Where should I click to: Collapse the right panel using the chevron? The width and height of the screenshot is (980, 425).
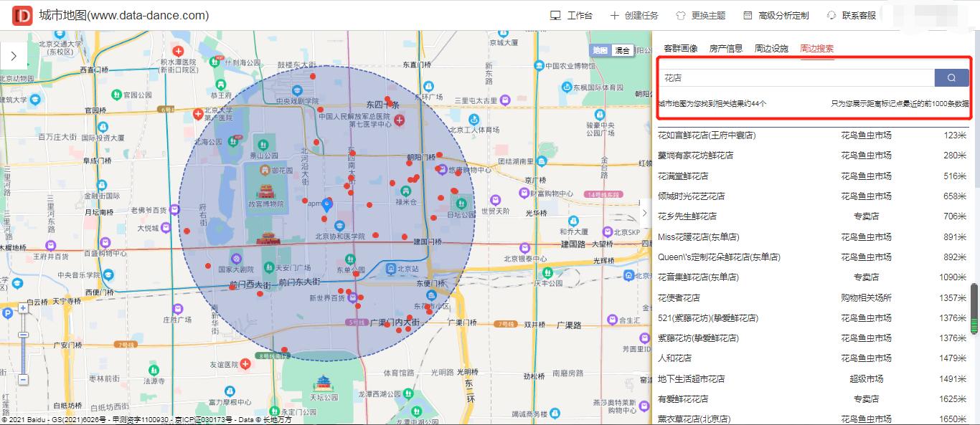click(x=644, y=213)
